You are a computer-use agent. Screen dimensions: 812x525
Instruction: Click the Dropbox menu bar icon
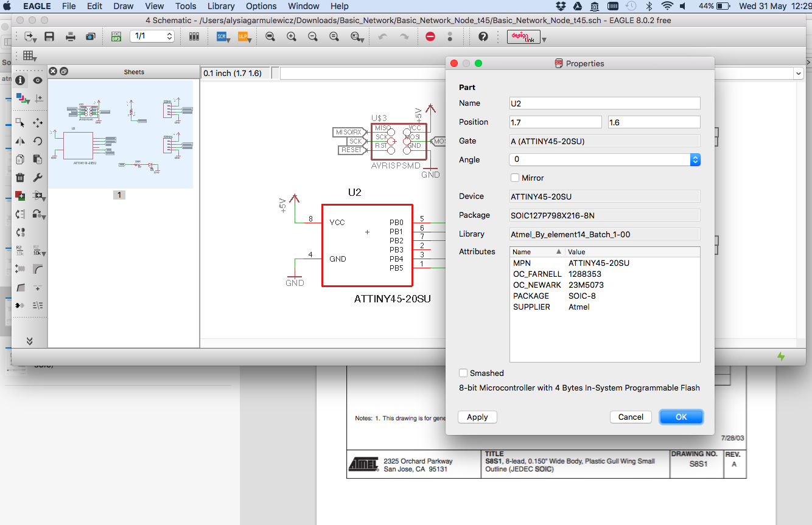[x=561, y=6]
